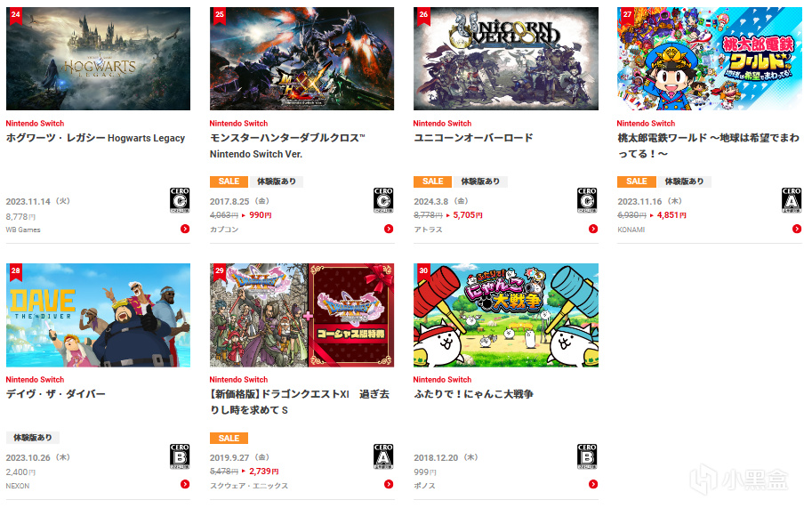The width and height of the screenshot is (812, 508).
Task: Open the Unicorn Overlord cover thumbnail
Action: click(506, 59)
